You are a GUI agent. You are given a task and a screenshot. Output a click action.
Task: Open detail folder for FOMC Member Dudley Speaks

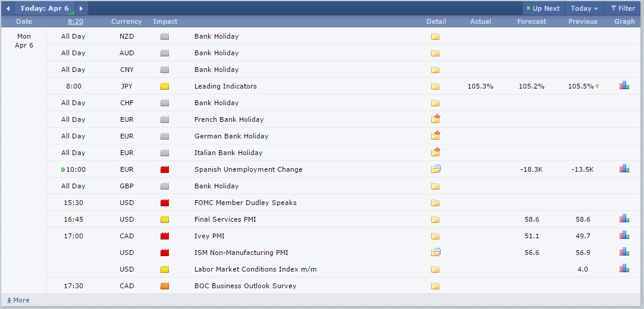(x=435, y=203)
